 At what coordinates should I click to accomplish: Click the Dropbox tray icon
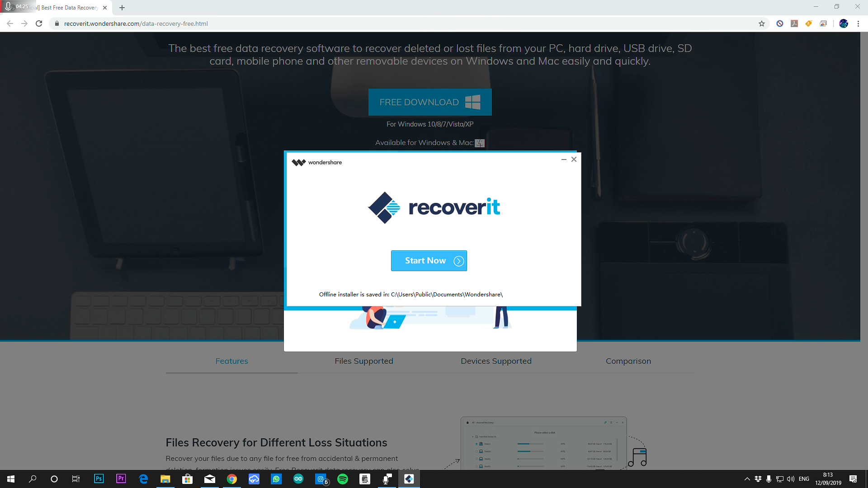[758, 479]
